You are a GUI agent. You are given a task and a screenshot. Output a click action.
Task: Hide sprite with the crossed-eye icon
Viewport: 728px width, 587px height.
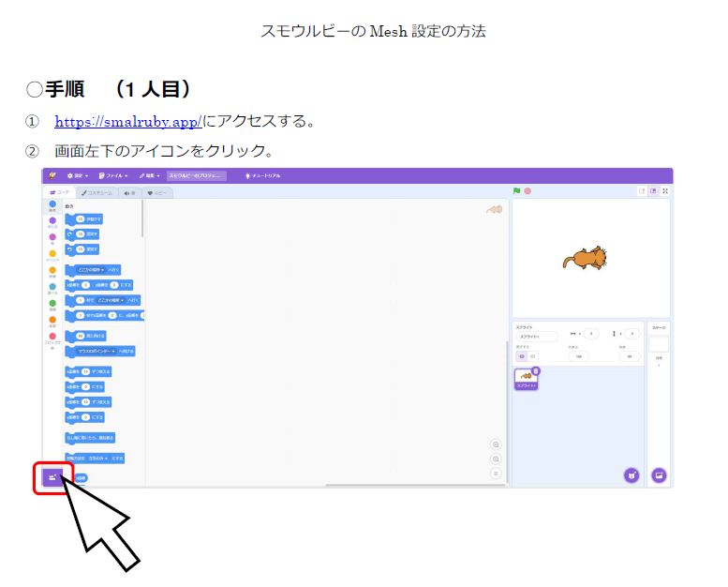[x=533, y=356]
